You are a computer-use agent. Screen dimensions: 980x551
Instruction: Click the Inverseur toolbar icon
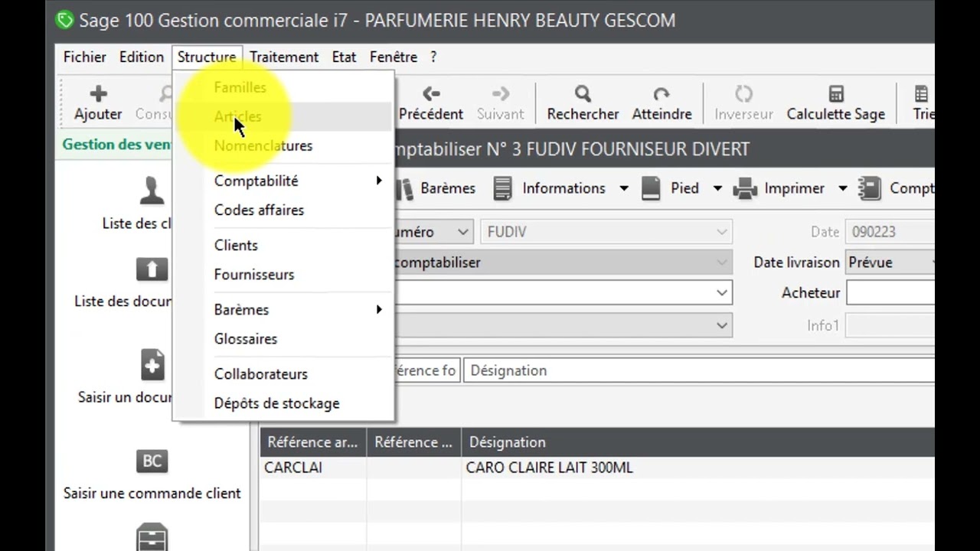tap(743, 94)
